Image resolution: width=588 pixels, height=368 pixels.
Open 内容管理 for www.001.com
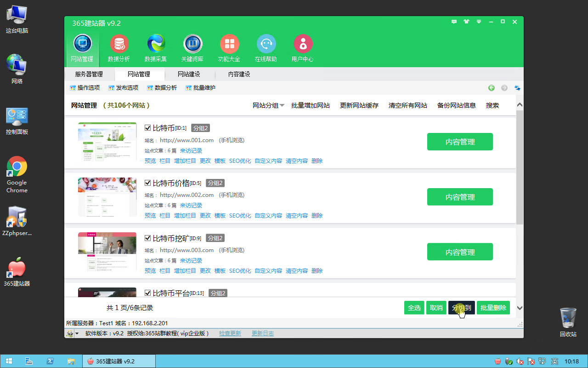(x=460, y=142)
